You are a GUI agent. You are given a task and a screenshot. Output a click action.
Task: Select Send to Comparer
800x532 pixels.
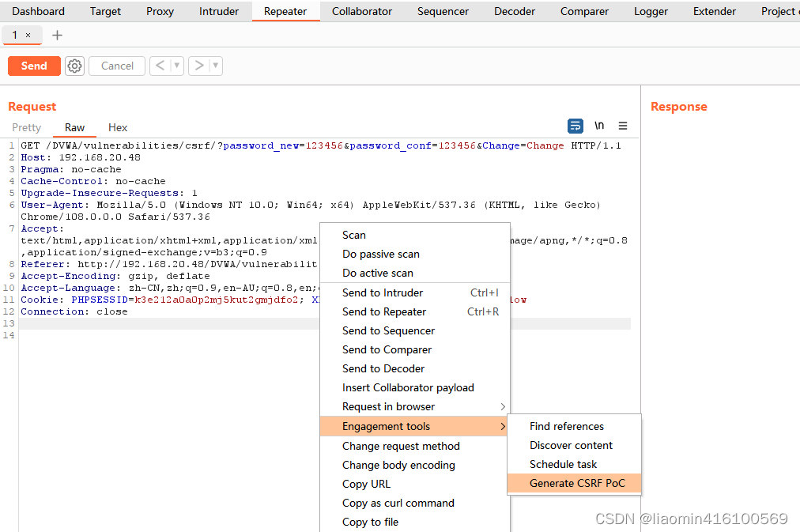[x=415, y=349]
